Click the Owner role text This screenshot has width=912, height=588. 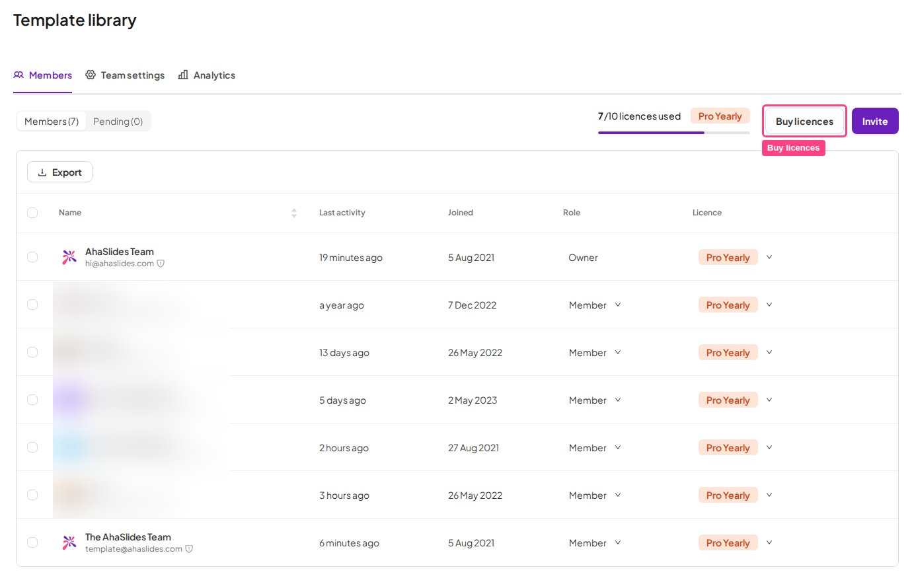tap(583, 258)
